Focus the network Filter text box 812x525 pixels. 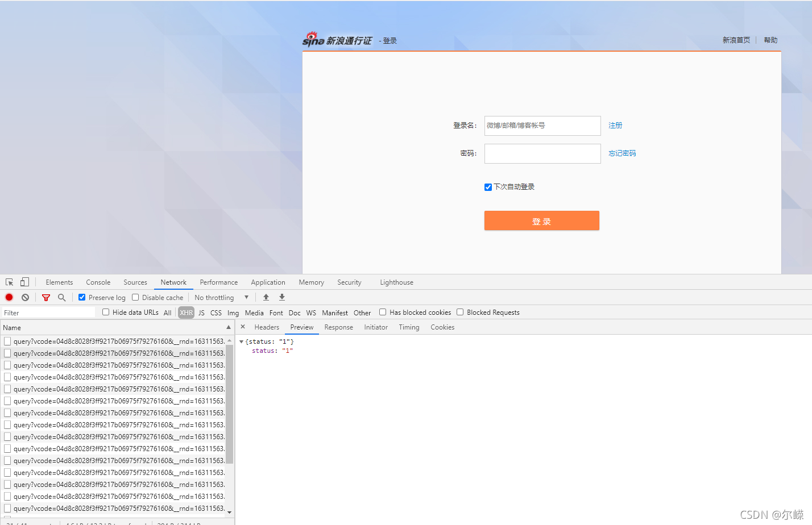click(48, 312)
